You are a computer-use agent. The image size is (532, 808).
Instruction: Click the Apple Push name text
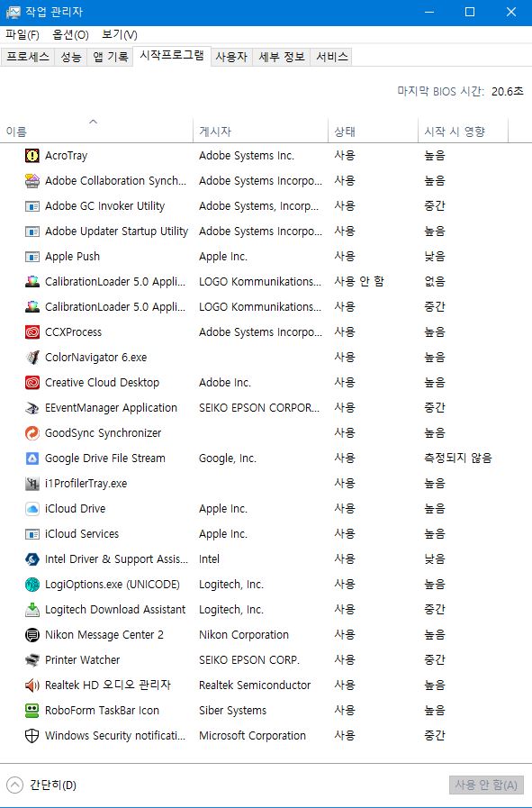click(72, 257)
